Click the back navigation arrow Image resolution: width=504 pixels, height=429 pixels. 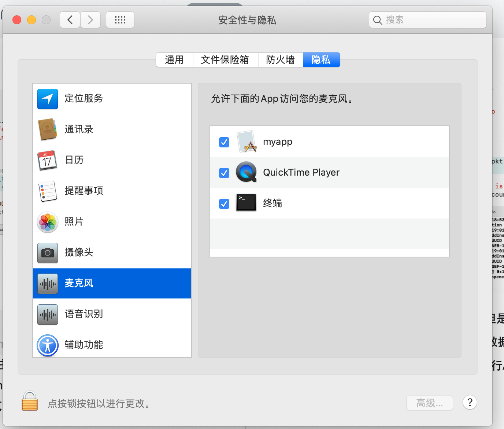pos(70,20)
